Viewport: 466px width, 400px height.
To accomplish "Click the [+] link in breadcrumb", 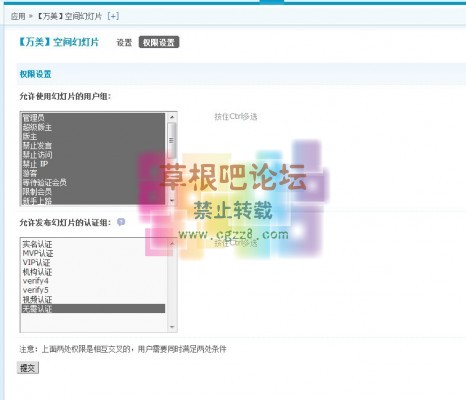I will coord(113,16).
